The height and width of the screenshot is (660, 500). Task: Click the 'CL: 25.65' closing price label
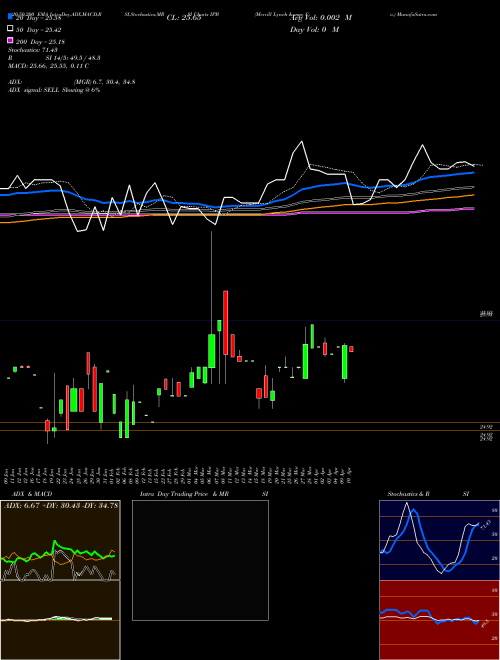tap(184, 18)
